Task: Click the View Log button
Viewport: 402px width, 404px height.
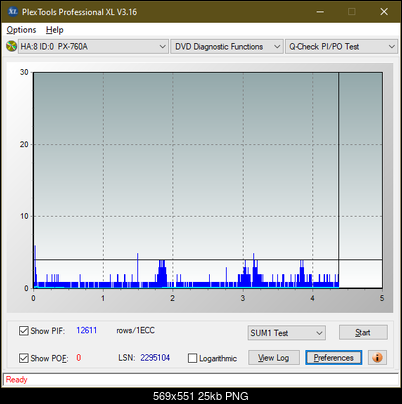Action: pos(274,358)
